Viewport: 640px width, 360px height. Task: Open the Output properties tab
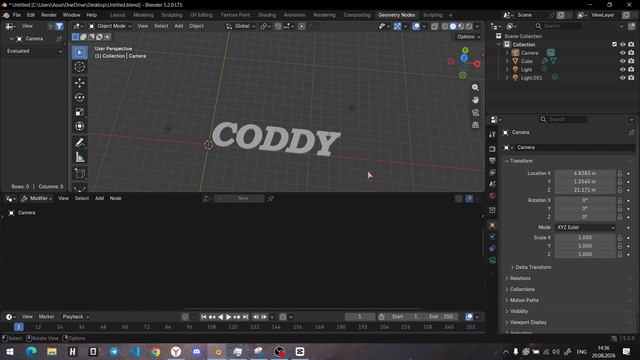[492, 160]
